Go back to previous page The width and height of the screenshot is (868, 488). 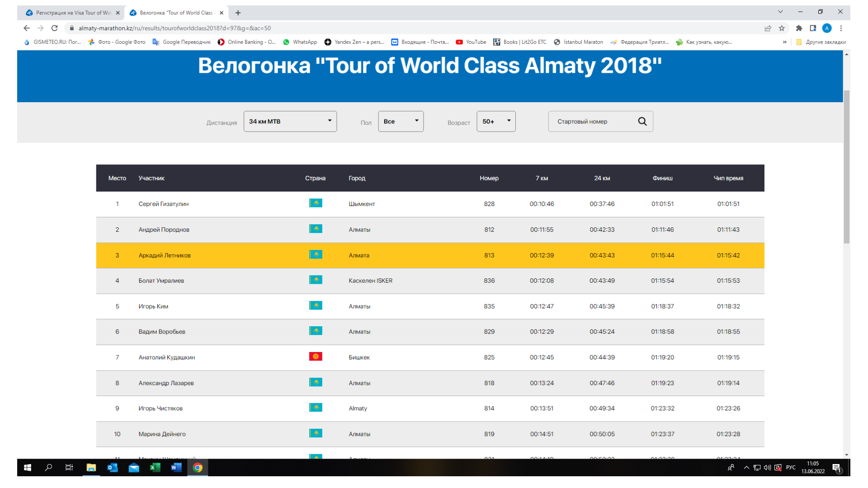tap(27, 28)
